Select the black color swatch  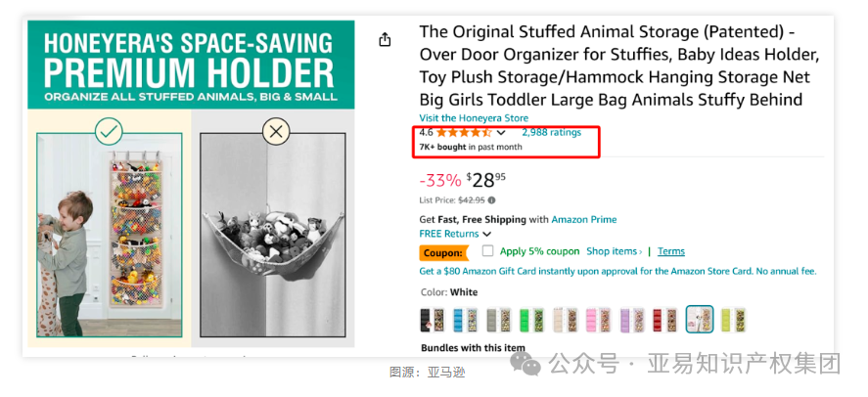433,319
